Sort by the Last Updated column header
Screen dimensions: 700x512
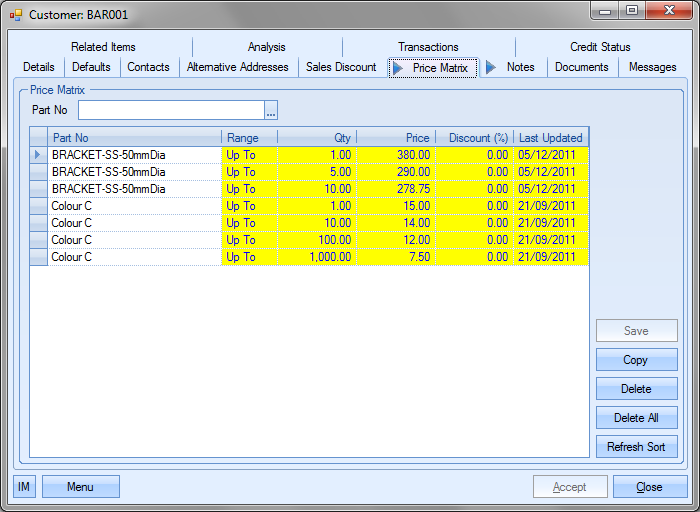tap(550, 138)
